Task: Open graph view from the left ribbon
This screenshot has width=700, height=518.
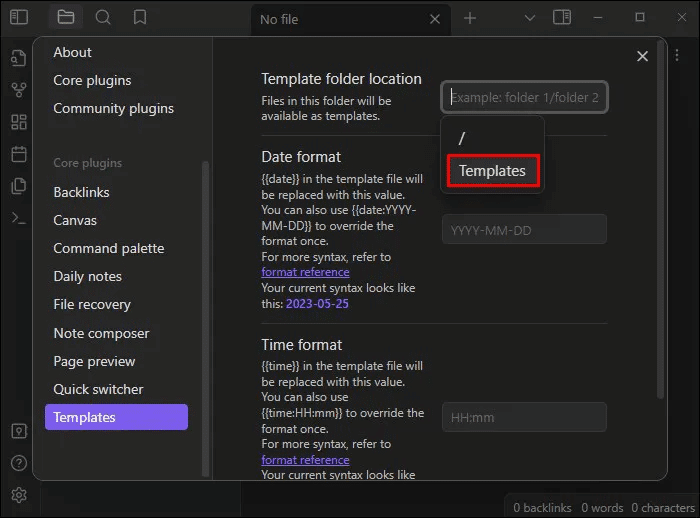Action: (18, 90)
